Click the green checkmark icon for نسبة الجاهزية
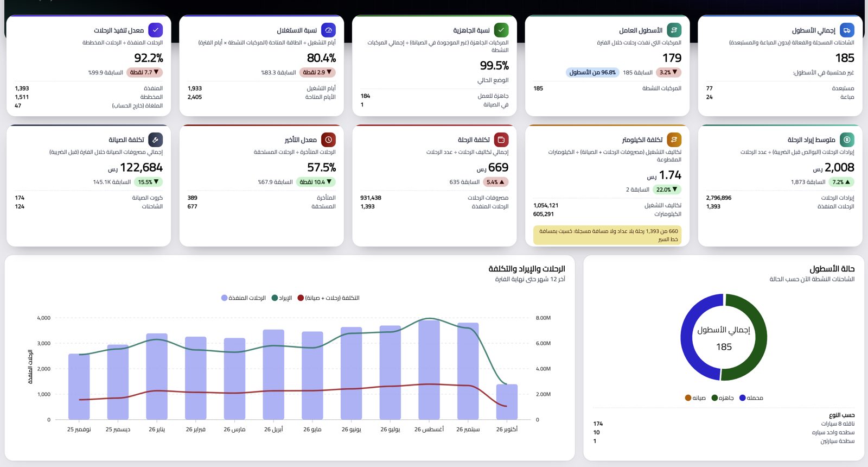Screen dimensions: 868x467 501,30
